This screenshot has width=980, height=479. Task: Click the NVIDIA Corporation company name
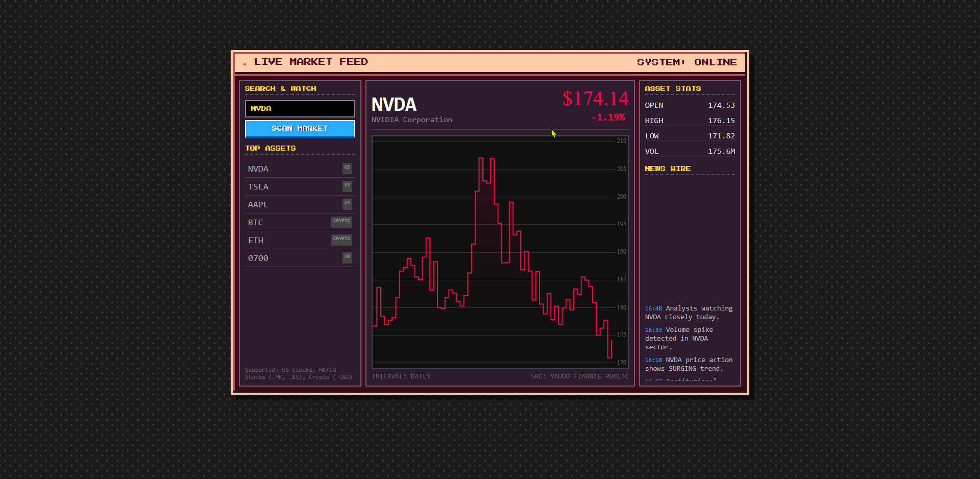(x=412, y=119)
